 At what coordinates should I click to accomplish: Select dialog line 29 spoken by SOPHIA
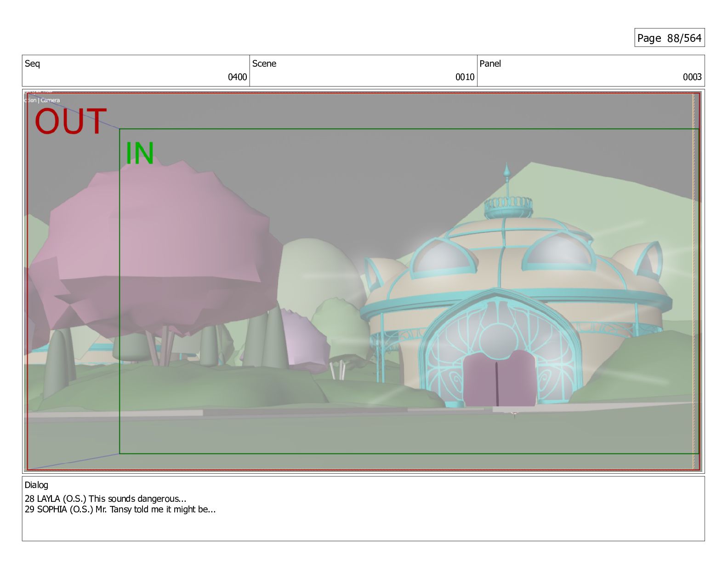point(120,509)
